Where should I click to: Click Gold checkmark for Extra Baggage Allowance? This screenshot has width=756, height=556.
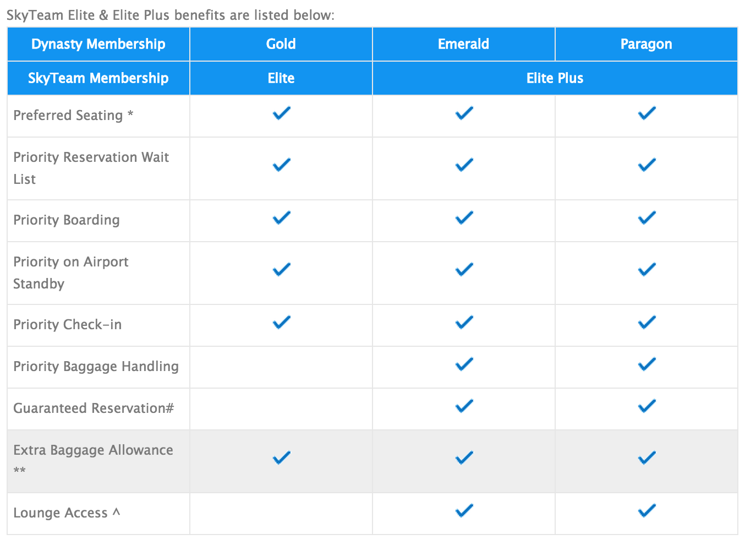(281, 457)
